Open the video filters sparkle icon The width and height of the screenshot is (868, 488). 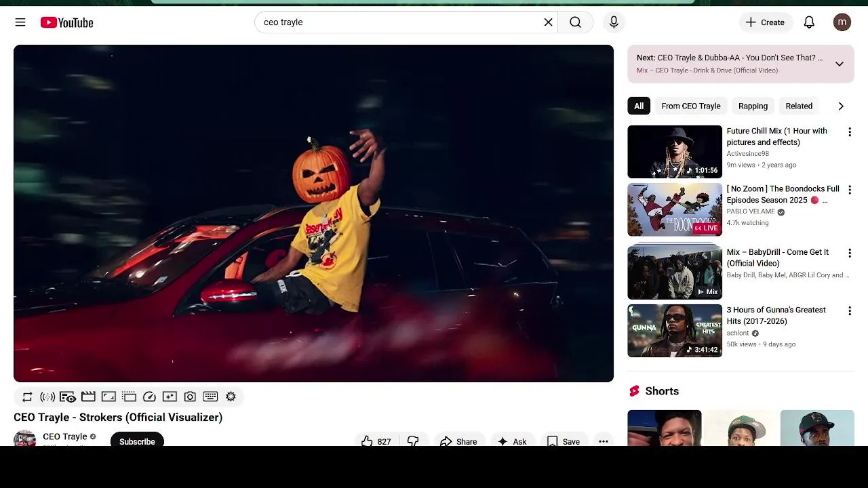[170, 396]
